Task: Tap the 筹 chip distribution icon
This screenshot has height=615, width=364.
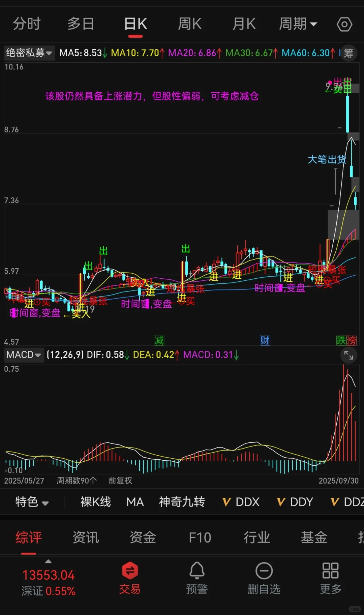Action: click(349, 53)
